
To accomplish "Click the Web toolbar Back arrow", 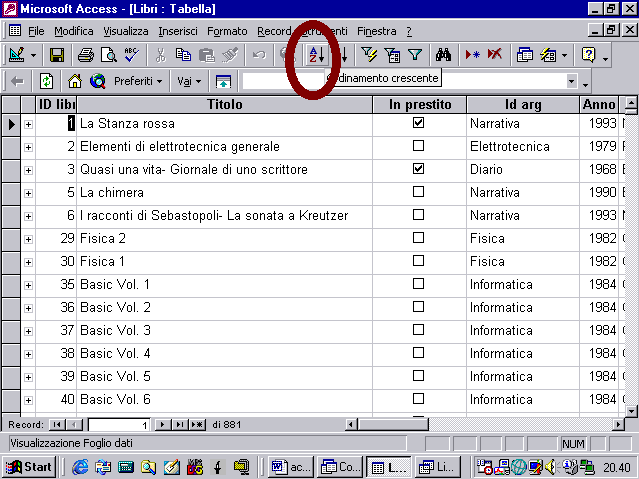I will point(17,82).
